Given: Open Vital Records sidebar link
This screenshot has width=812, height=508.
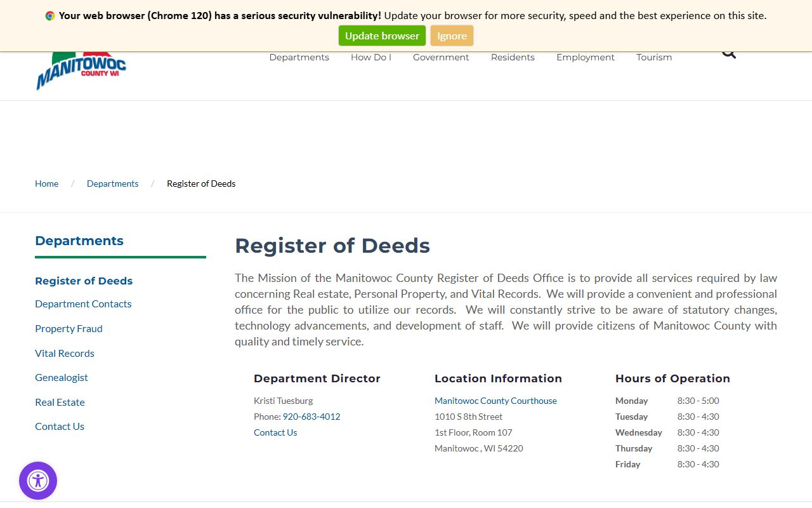Looking at the screenshot, I should pyautogui.click(x=65, y=353).
